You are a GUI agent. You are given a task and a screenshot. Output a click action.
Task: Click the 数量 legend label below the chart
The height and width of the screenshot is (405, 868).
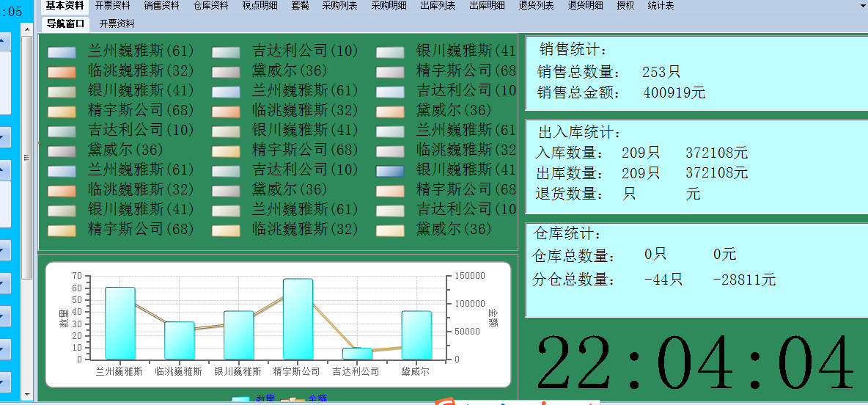[265, 399]
